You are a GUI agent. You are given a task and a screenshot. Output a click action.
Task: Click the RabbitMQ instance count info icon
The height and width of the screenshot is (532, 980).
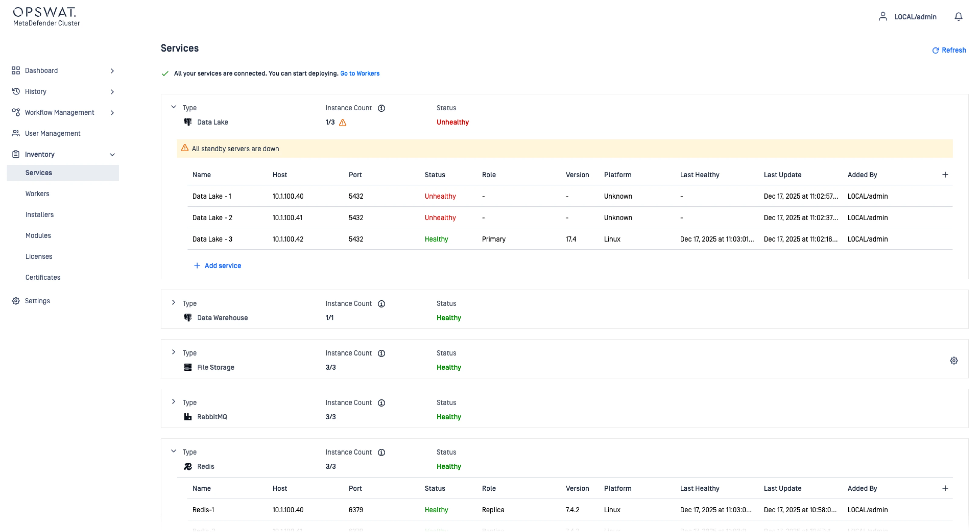[381, 403]
